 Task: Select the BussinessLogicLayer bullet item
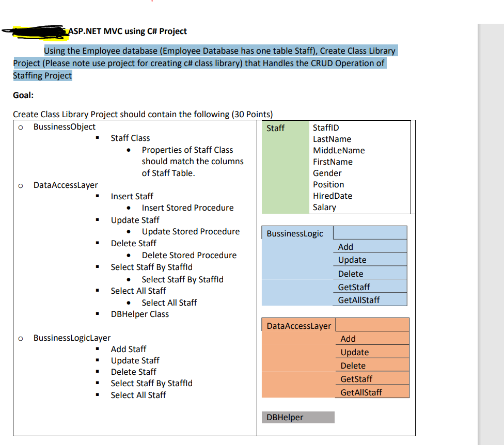pos(71,338)
